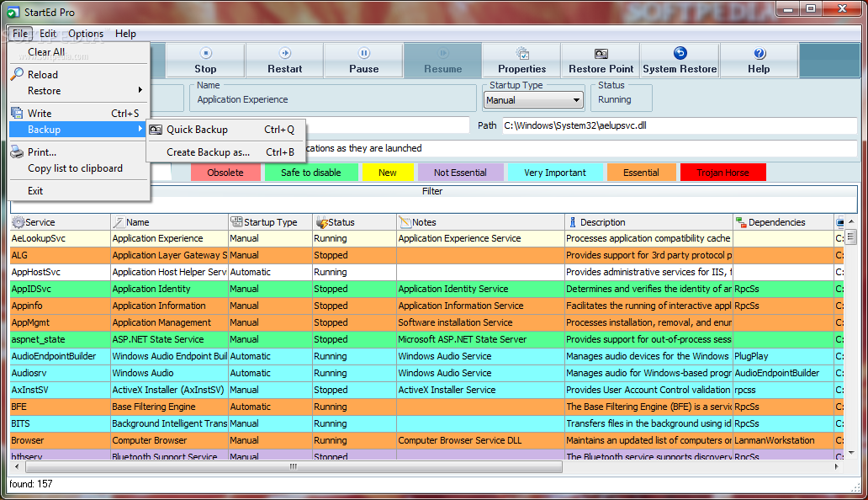Select the AeLookupSvc service row
The image size is (868, 500).
point(427,239)
